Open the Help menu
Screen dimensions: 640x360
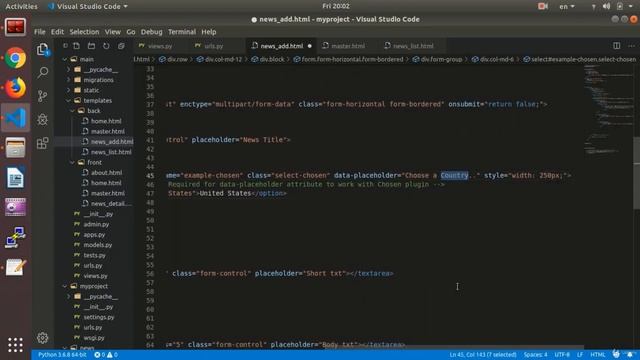pyautogui.click(x=209, y=32)
